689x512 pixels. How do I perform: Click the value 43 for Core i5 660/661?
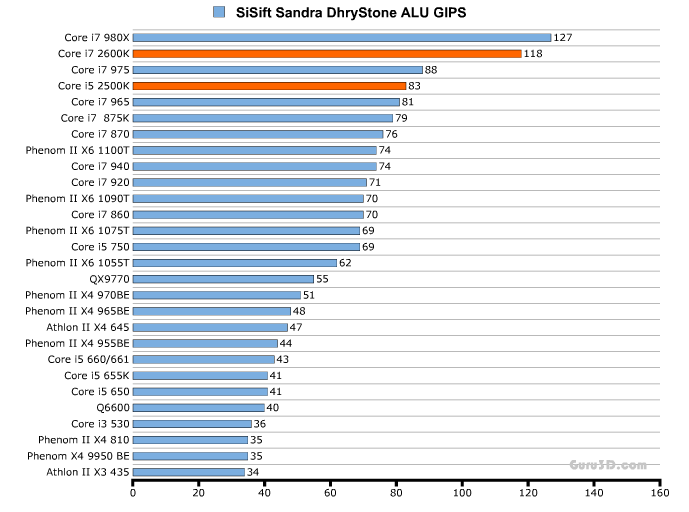pos(283,359)
